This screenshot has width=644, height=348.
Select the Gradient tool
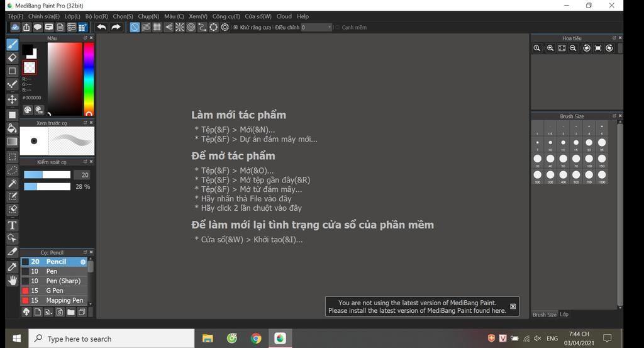(x=13, y=142)
